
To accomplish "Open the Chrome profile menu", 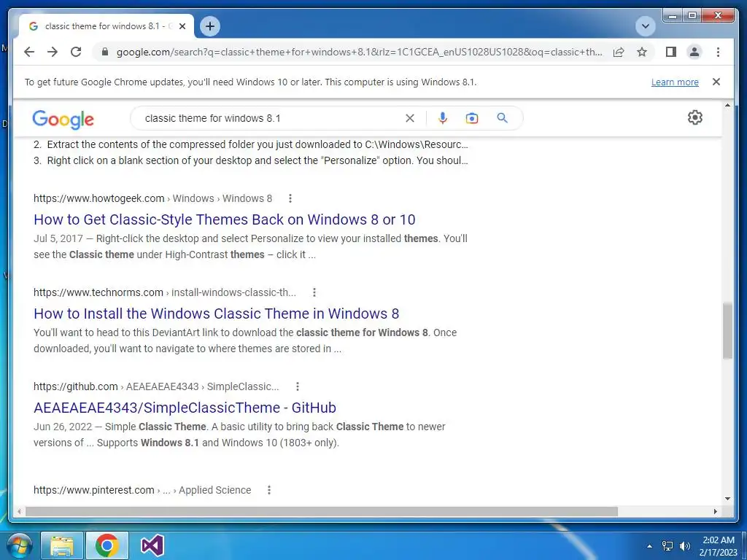I will [694, 52].
